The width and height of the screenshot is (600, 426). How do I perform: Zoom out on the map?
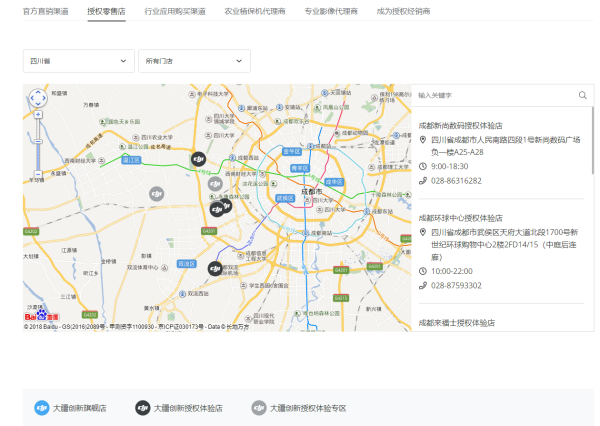tap(37, 172)
